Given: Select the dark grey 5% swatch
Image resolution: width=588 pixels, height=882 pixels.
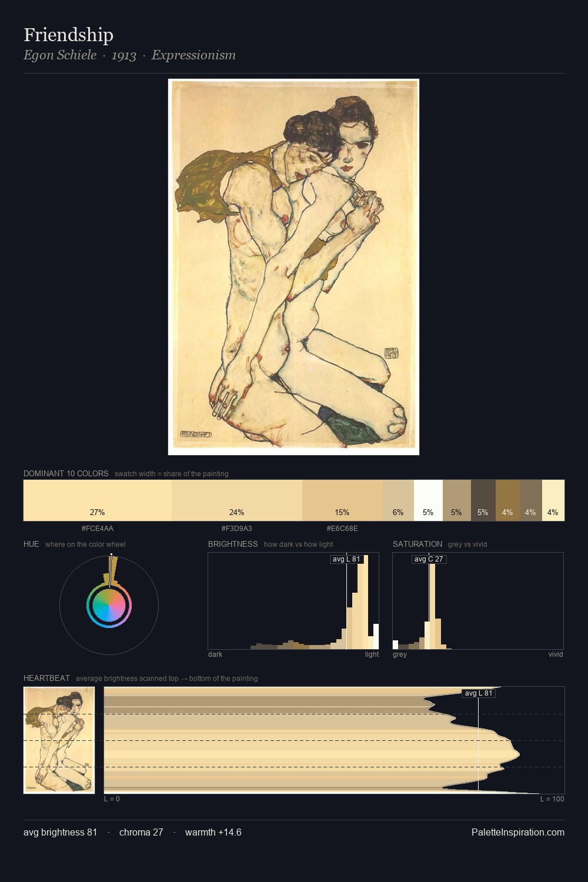Looking at the screenshot, I should click(483, 500).
